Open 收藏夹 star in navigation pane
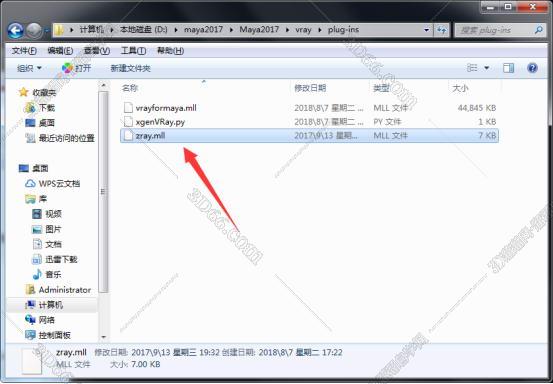This screenshot has width=553, height=384. coord(23,92)
